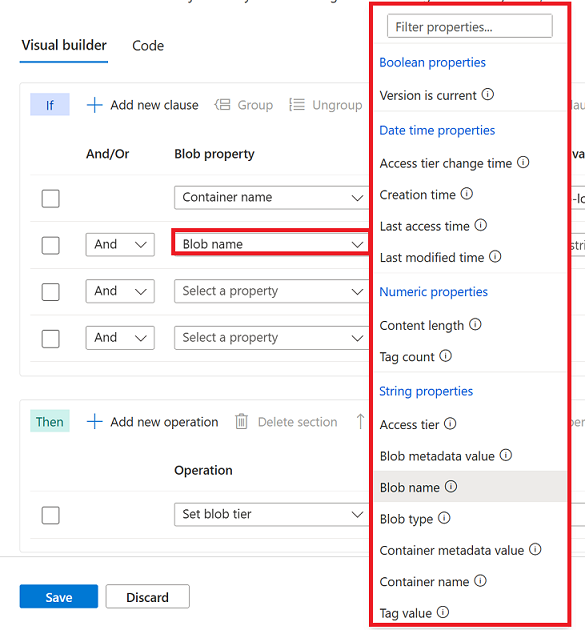Click the up arrow icon in Then toolbar

click(x=360, y=422)
